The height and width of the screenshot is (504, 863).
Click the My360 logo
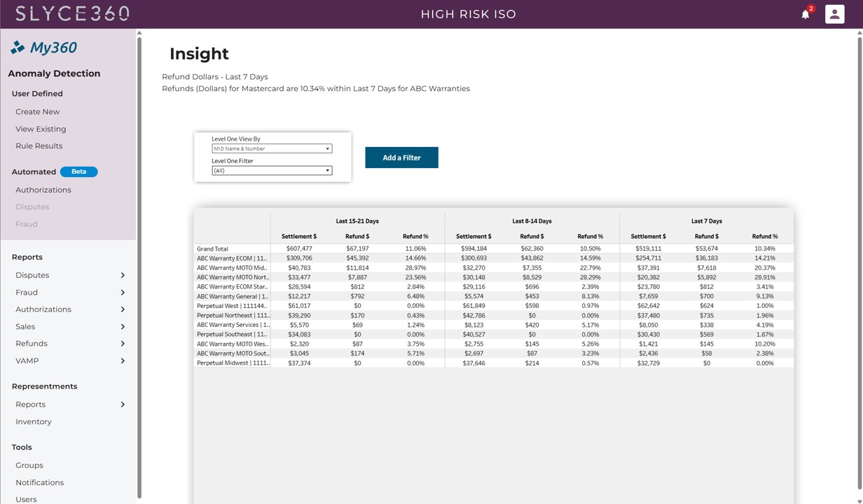[x=44, y=48]
